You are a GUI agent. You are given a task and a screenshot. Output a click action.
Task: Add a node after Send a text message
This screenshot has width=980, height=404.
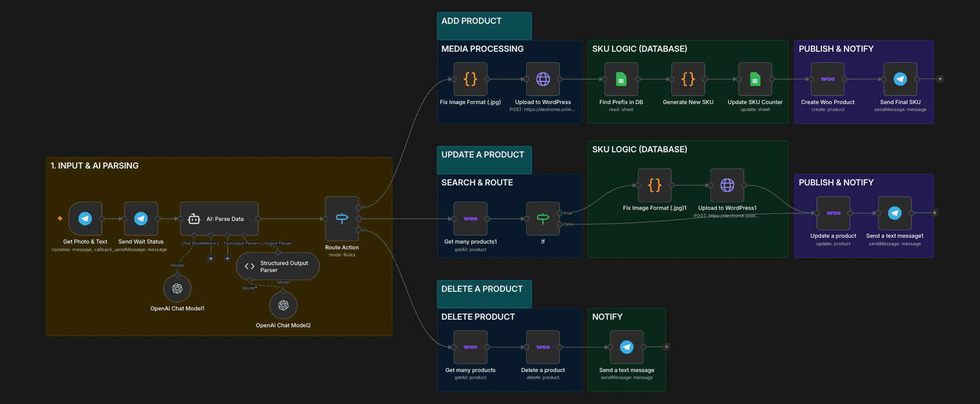667,347
